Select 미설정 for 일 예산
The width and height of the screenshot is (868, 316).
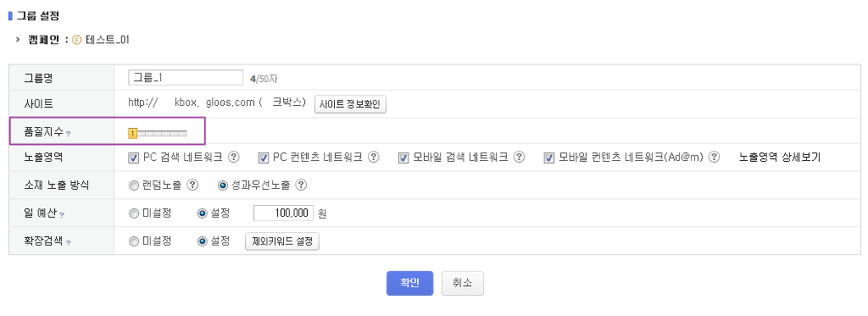133,213
